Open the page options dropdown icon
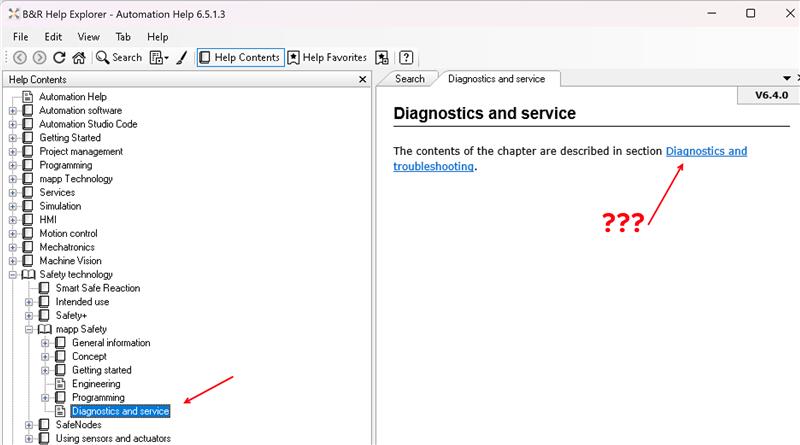Image resolution: width=800 pixels, height=445 pixels. tap(159, 58)
